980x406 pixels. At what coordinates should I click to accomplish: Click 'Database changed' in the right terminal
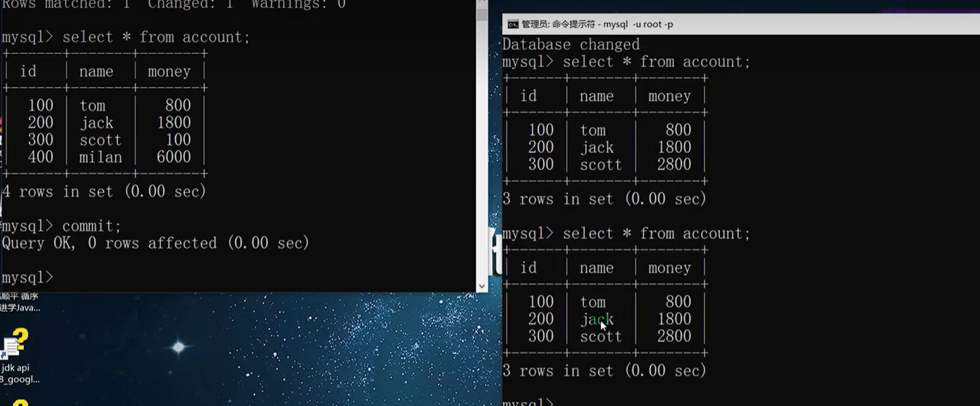point(571,44)
